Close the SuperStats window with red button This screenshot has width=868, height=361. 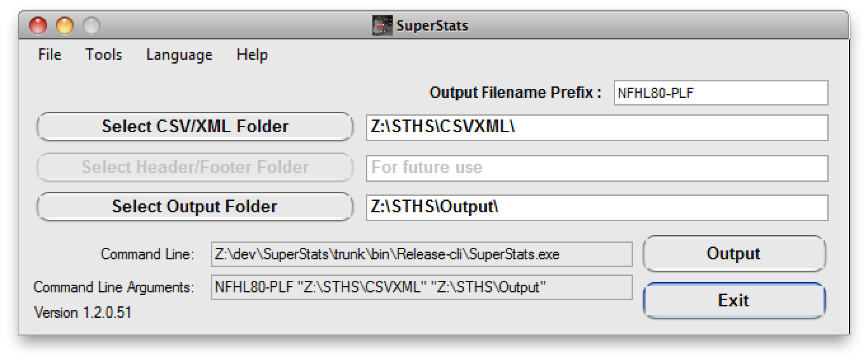(x=39, y=26)
